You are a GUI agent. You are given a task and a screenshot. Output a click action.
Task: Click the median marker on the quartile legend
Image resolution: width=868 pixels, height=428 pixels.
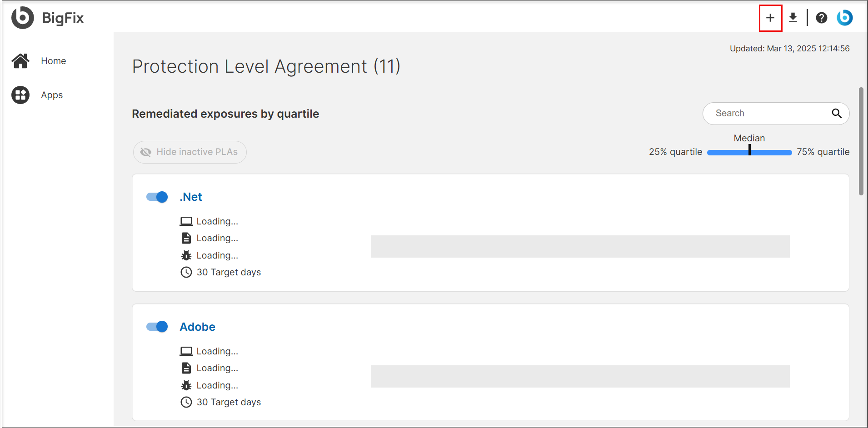[749, 150]
